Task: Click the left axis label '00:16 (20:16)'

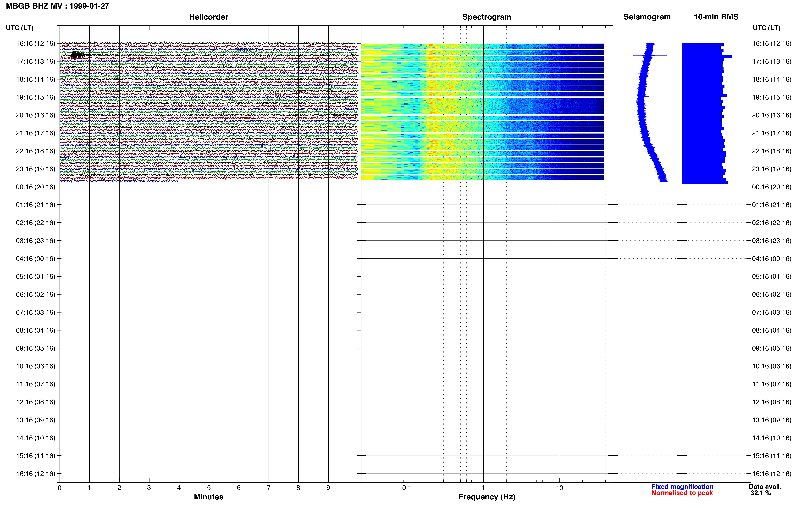Action: coord(36,187)
